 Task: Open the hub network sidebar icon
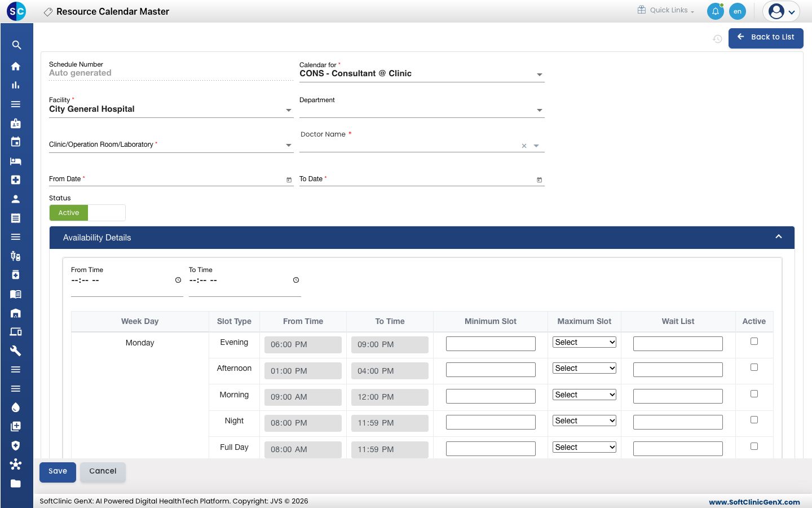(16, 465)
